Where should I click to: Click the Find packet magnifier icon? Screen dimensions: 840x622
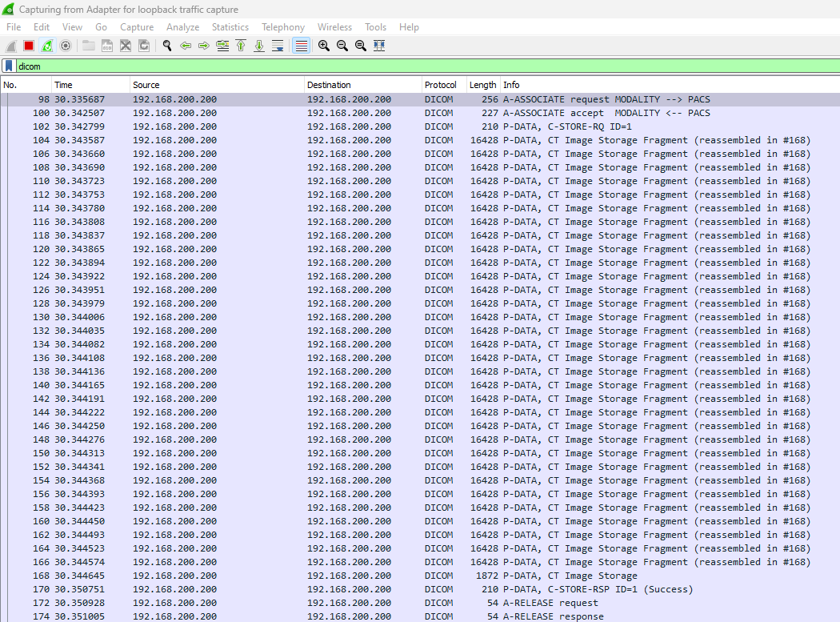[x=167, y=46]
